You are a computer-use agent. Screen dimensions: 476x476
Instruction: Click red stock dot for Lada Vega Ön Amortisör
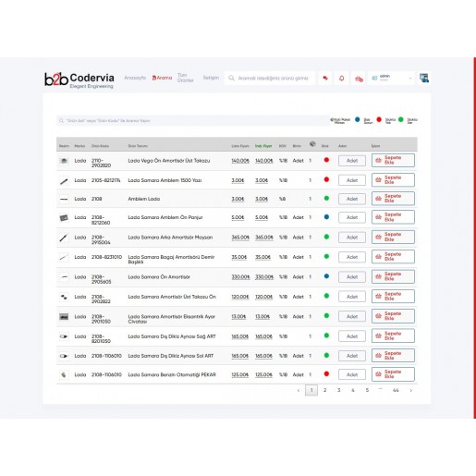[x=326, y=160]
